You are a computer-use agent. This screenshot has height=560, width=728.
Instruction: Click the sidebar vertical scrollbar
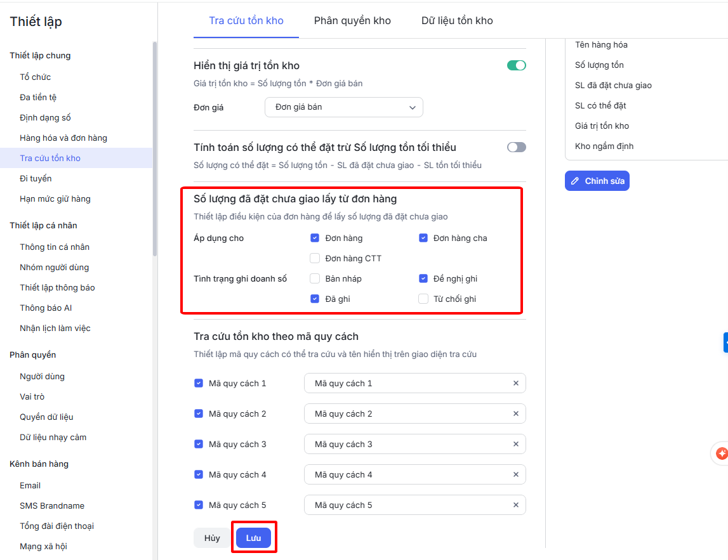pyautogui.click(x=155, y=148)
